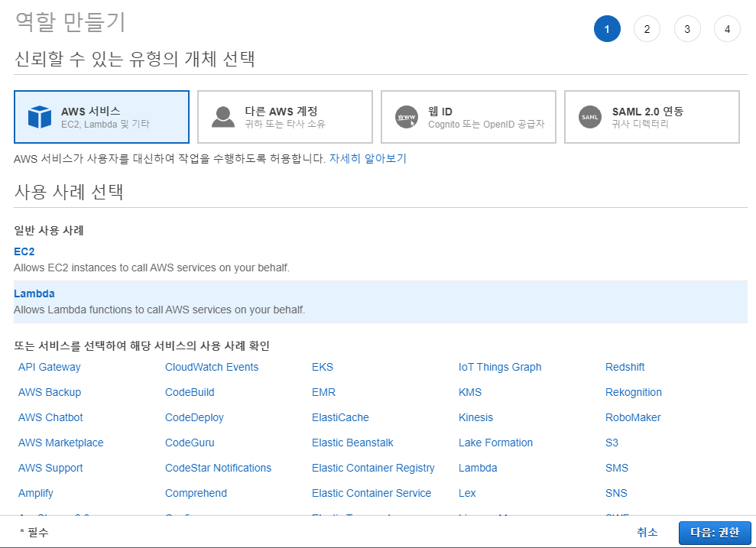Select AWS Marketplace service
Screen dimensions: 756x548
[x=60, y=443]
